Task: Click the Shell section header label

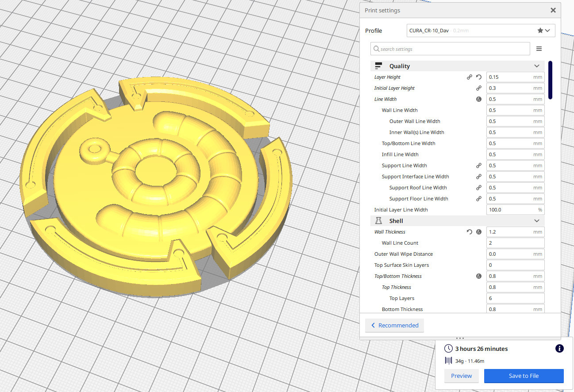Action: tap(396, 221)
